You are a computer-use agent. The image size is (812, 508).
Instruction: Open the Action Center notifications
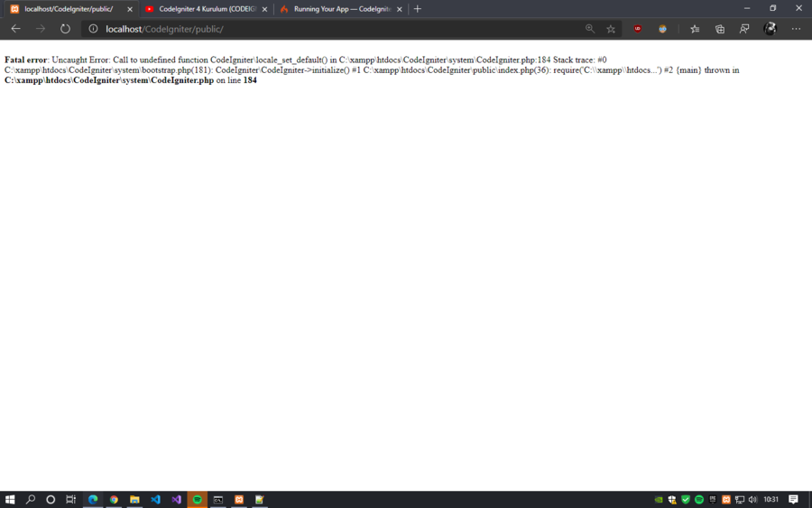pyautogui.click(x=793, y=500)
